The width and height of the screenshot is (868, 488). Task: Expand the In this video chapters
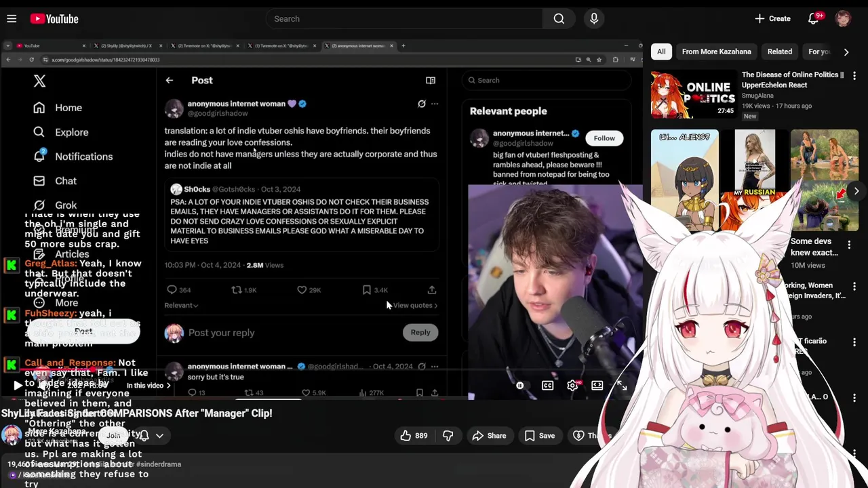click(149, 386)
